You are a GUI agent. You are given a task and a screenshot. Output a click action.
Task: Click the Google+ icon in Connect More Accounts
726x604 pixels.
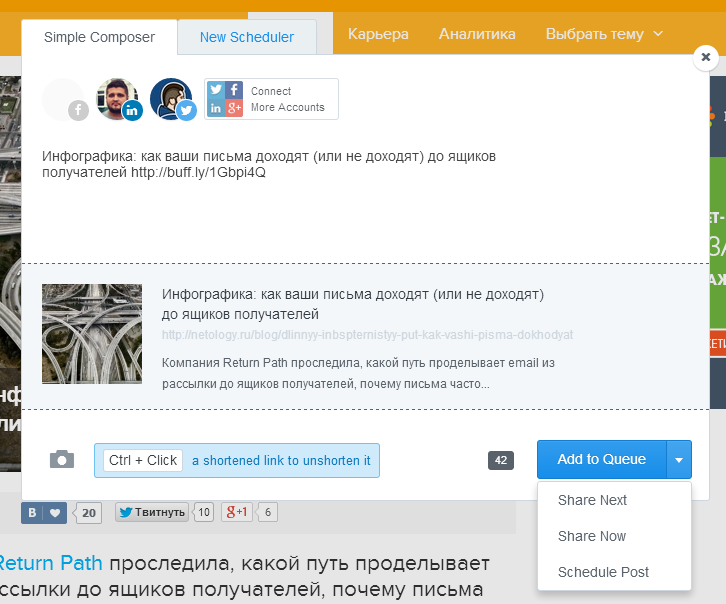[x=234, y=108]
